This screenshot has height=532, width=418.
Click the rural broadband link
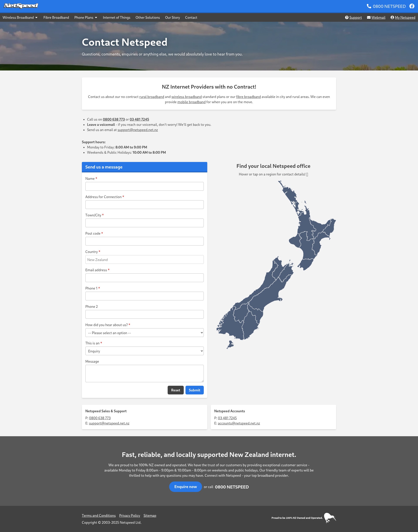point(152,97)
